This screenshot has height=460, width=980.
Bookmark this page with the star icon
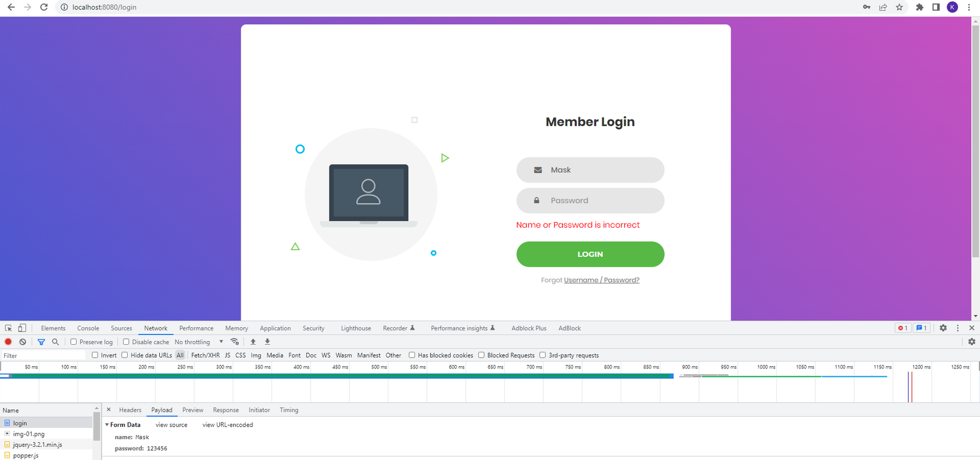[x=899, y=7]
